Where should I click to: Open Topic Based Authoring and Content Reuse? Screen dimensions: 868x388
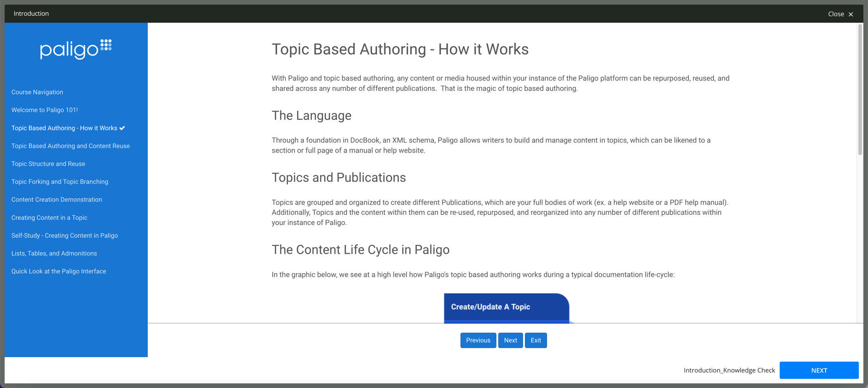(71, 146)
